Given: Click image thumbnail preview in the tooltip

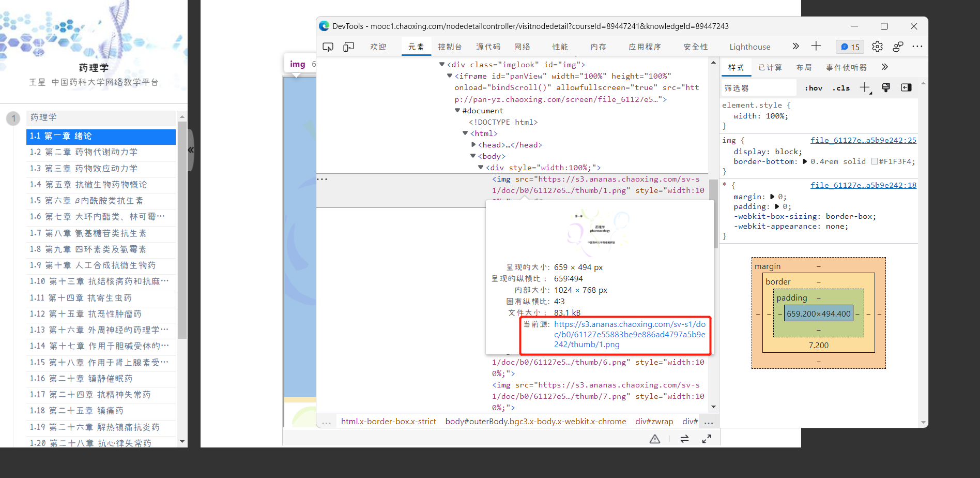Looking at the screenshot, I should (x=600, y=232).
